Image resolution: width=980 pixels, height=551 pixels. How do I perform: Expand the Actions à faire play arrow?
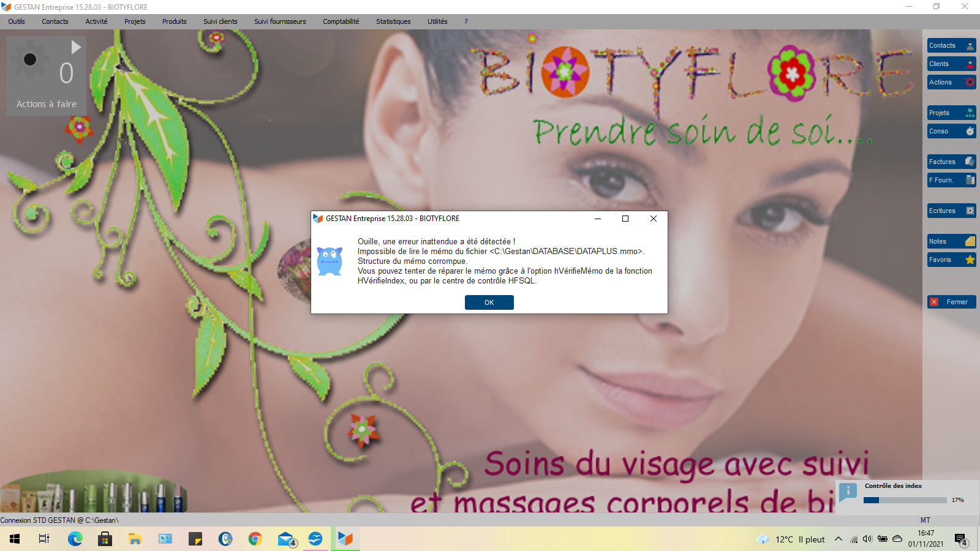click(76, 47)
